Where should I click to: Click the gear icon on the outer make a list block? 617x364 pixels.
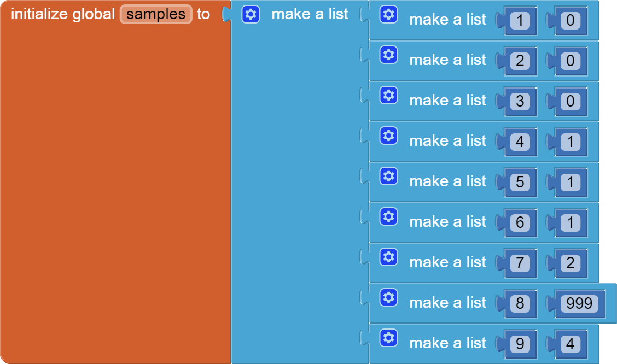click(x=251, y=14)
